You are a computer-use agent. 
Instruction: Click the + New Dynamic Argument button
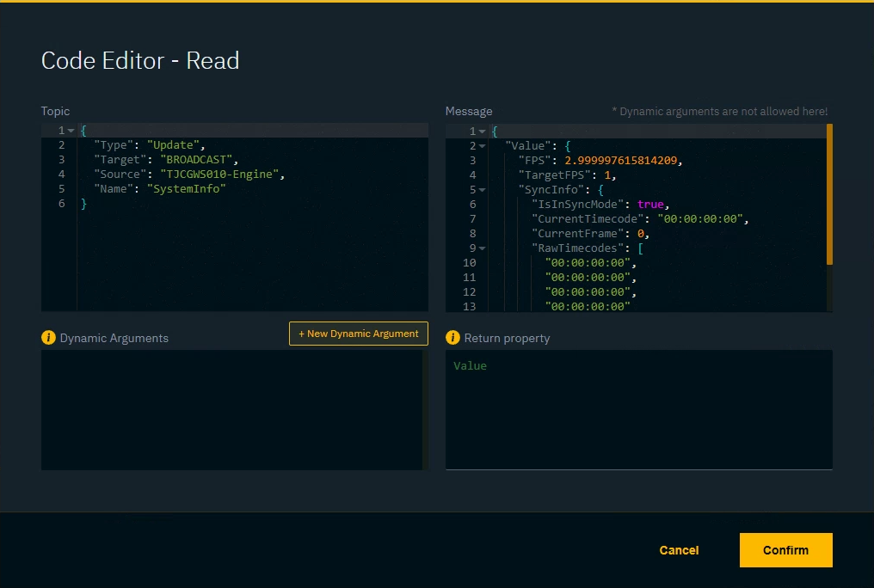coord(358,334)
